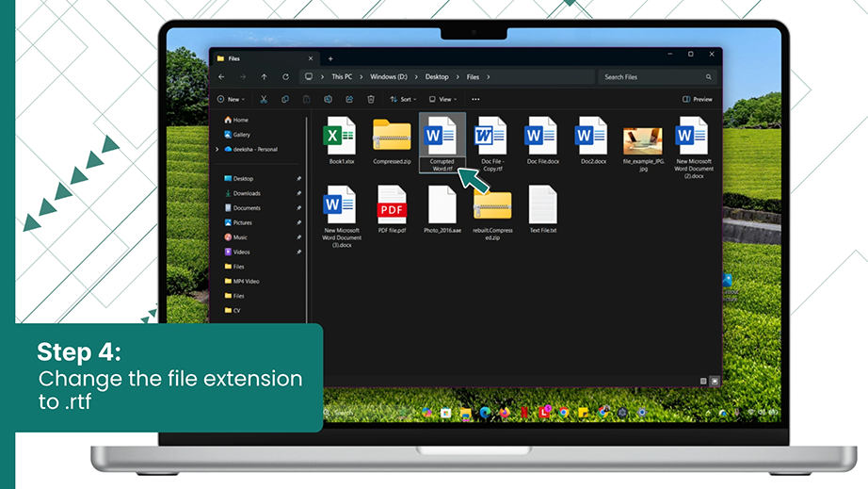
Task: Open the Sort dropdown menu
Action: coord(403,99)
